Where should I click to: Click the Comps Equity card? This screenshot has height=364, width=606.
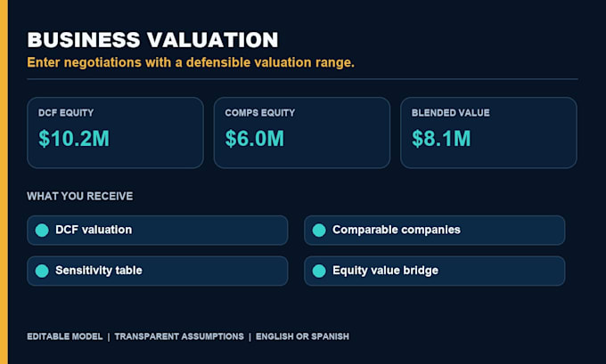coord(302,133)
